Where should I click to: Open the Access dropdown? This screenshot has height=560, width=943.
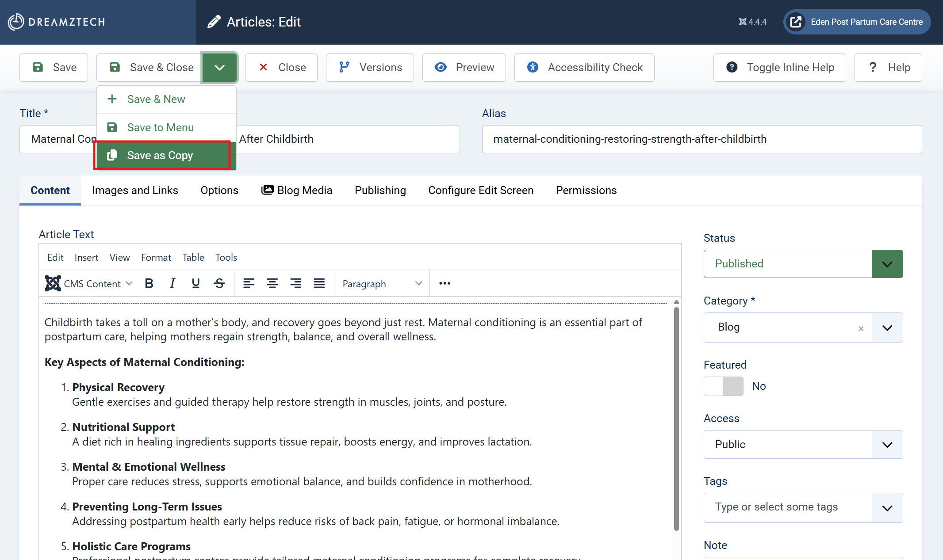[887, 444]
